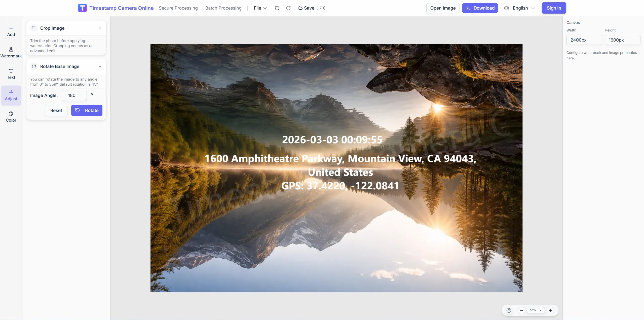This screenshot has height=320, width=644.
Task: Click the Download button
Action: [480, 8]
